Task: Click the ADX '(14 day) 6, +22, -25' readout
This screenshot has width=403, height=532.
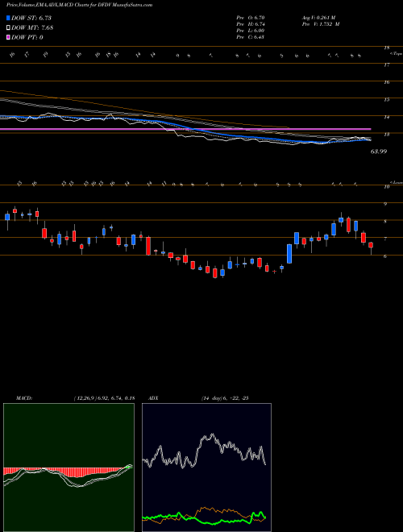Action: (226, 398)
